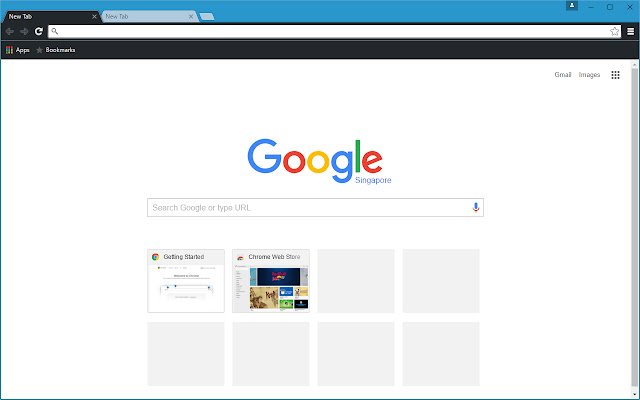Open the Chrome hamburger menu
This screenshot has height=400, width=640.
tap(631, 31)
